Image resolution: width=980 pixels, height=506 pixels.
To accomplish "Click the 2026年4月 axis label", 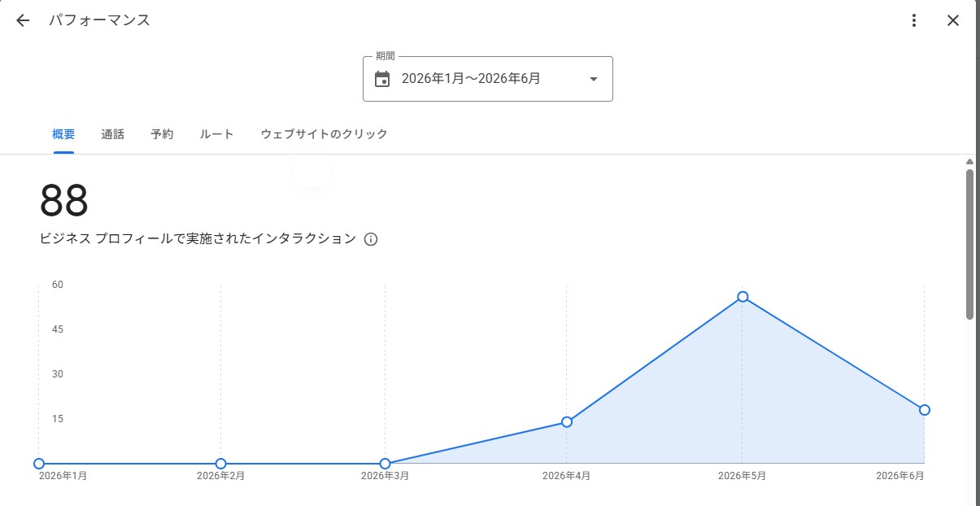I will tap(567, 476).
